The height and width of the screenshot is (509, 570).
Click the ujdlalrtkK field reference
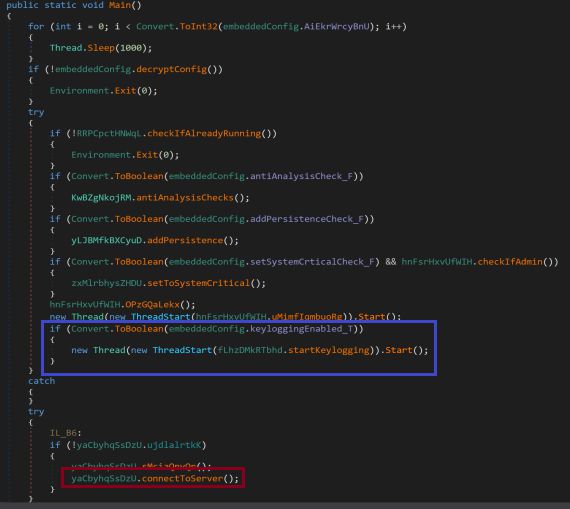coord(174,445)
